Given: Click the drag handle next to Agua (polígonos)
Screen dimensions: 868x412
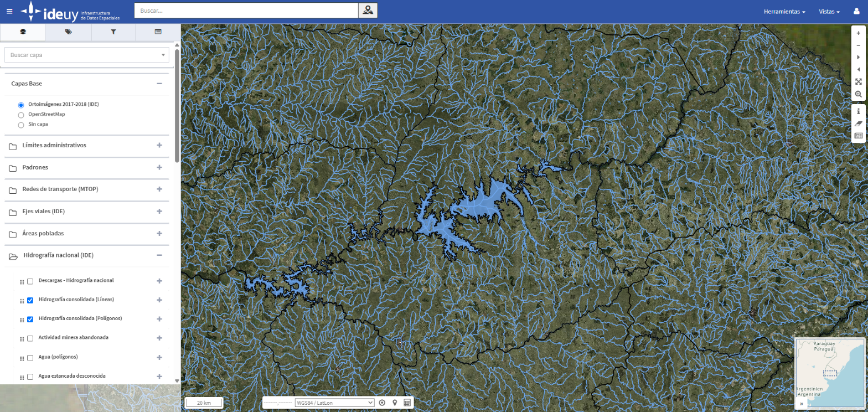Looking at the screenshot, I should [22, 358].
